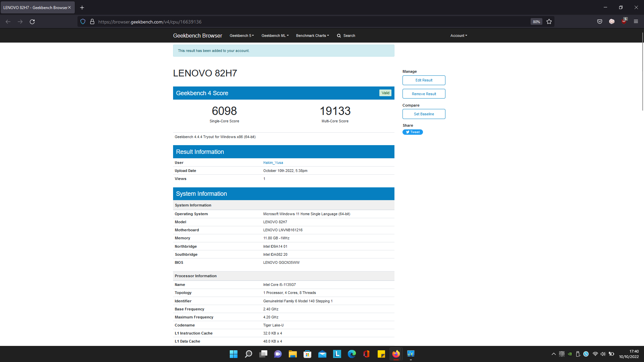Viewport: 644px width, 362px height.
Task: Open the Teams Chat taskbar icon
Action: tap(278, 354)
